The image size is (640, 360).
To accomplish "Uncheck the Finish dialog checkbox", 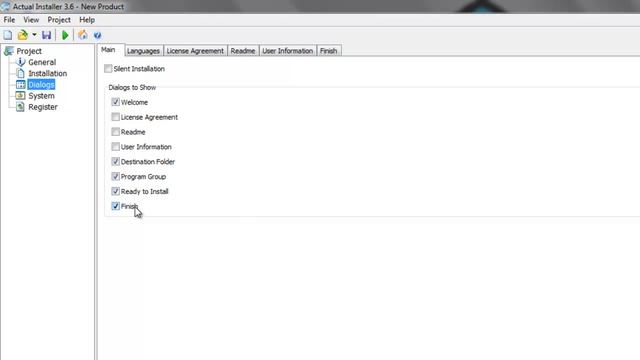I will (x=116, y=206).
